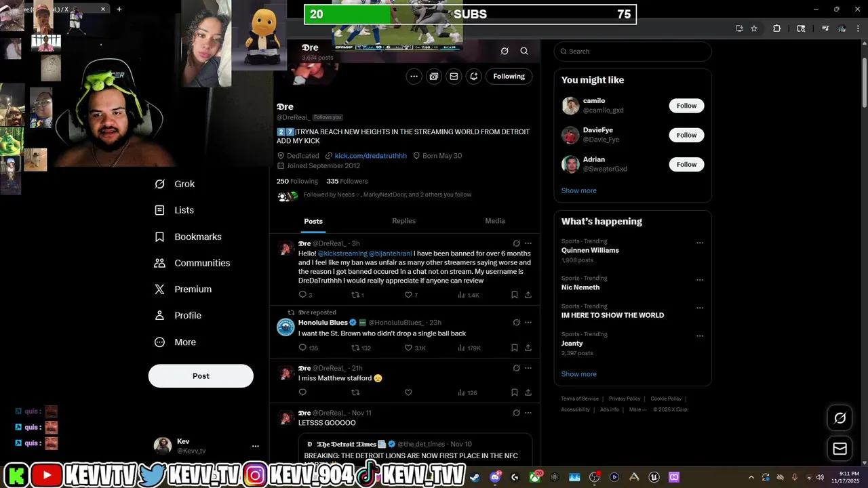Switch to the Media tab
Screen dimensions: 868x488
[x=495, y=221]
